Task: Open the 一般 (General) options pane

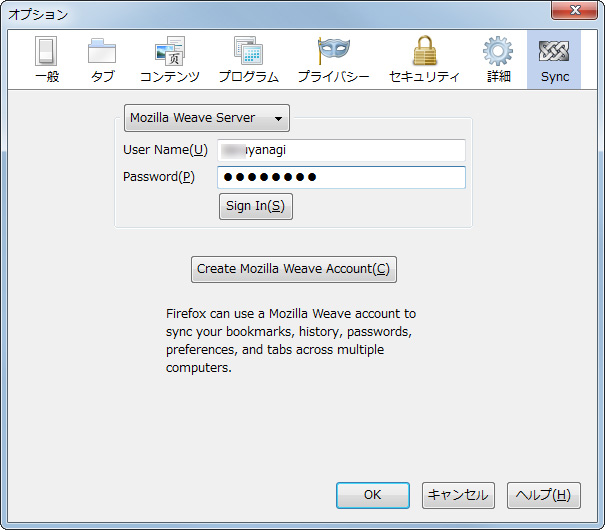Action: coord(47,60)
